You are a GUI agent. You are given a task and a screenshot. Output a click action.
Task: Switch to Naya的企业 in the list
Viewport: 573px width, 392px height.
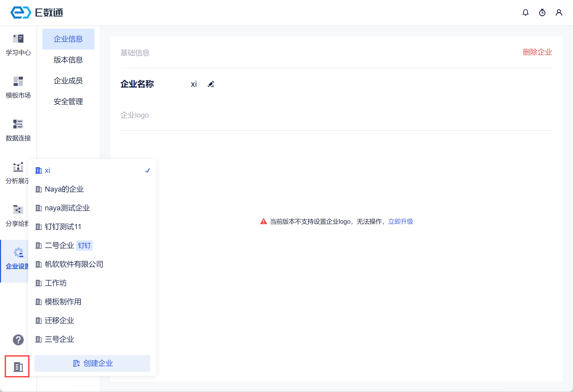click(64, 189)
